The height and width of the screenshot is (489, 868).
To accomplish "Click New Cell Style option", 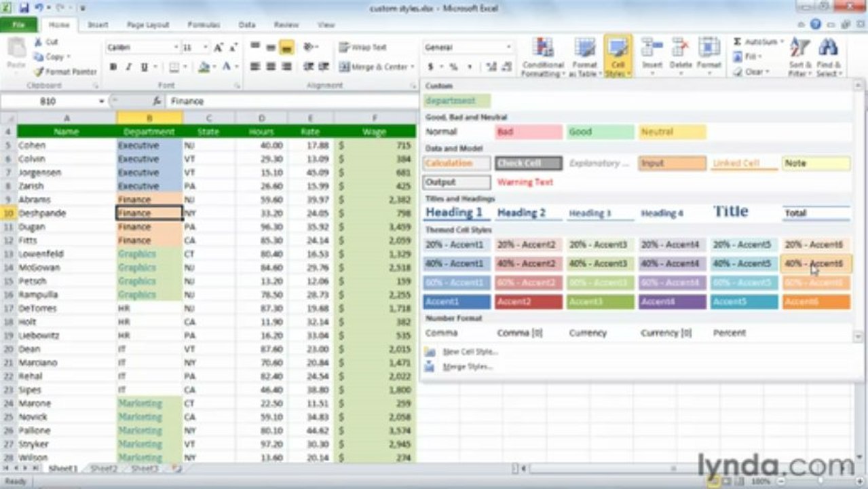I will click(470, 352).
